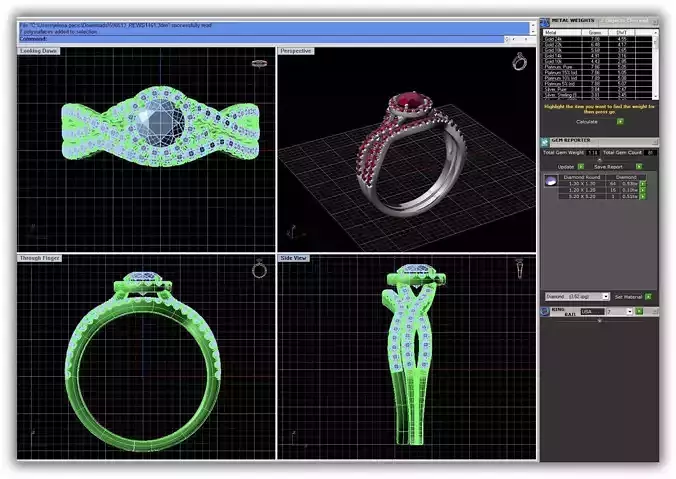The width and height of the screenshot is (676, 479).
Task: Click the green Set Material go button
Action: (x=648, y=297)
